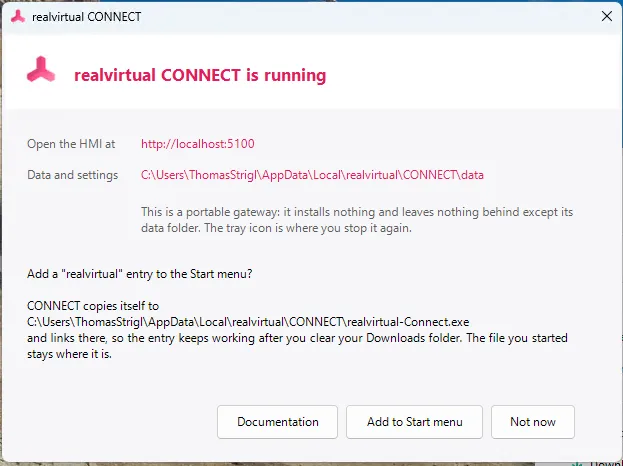Click the "Open the HMI at" label
The height and width of the screenshot is (466, 623).
pyautogui.click(x=71, y=144)
